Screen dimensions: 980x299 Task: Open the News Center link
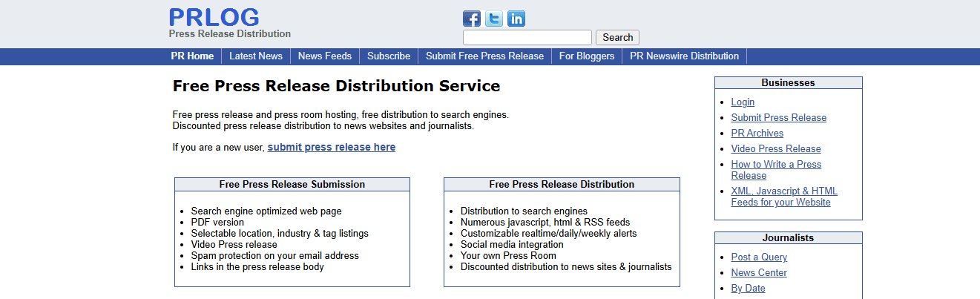759,273
